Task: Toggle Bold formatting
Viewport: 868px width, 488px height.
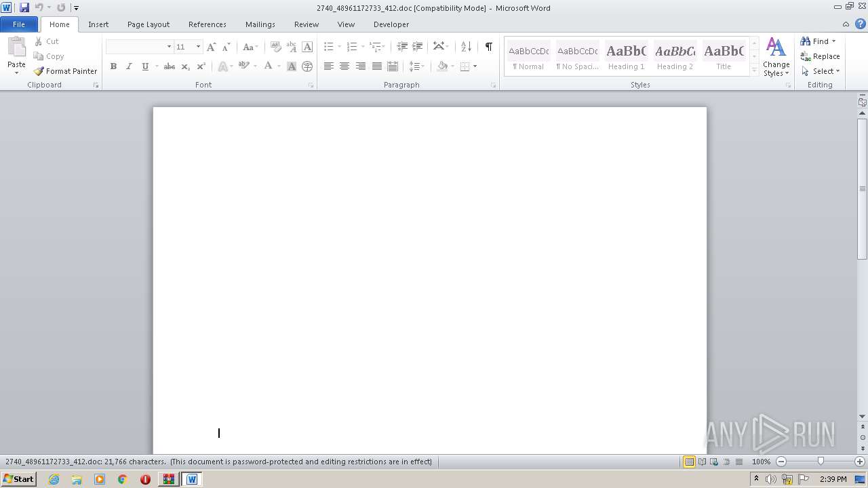Action: coord(113,66)
